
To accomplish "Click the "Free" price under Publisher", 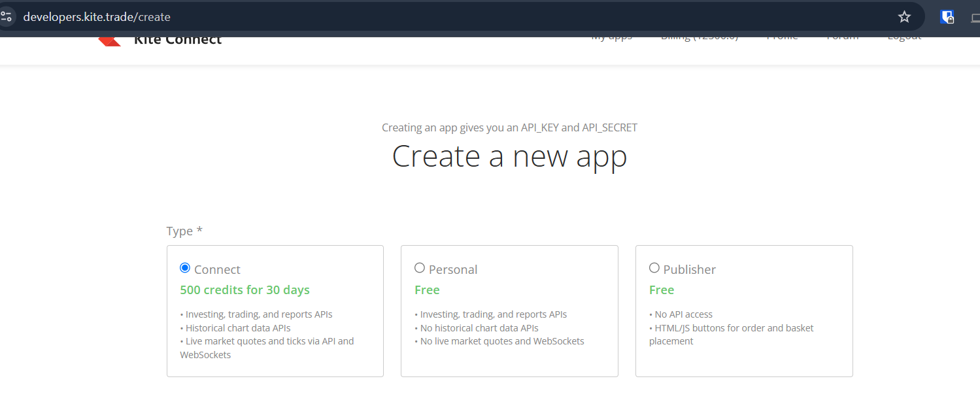I will click(x=662, y=290).
